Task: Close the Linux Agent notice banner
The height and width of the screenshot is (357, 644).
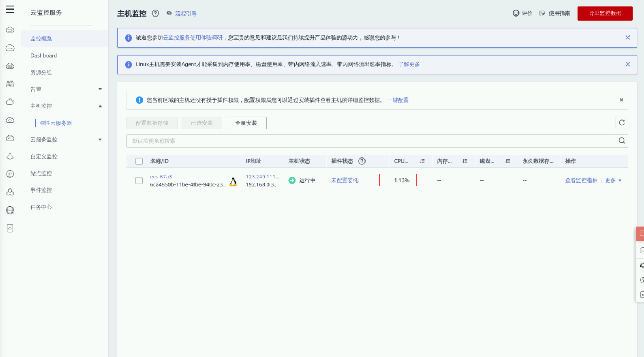Action: pos(628,64)
